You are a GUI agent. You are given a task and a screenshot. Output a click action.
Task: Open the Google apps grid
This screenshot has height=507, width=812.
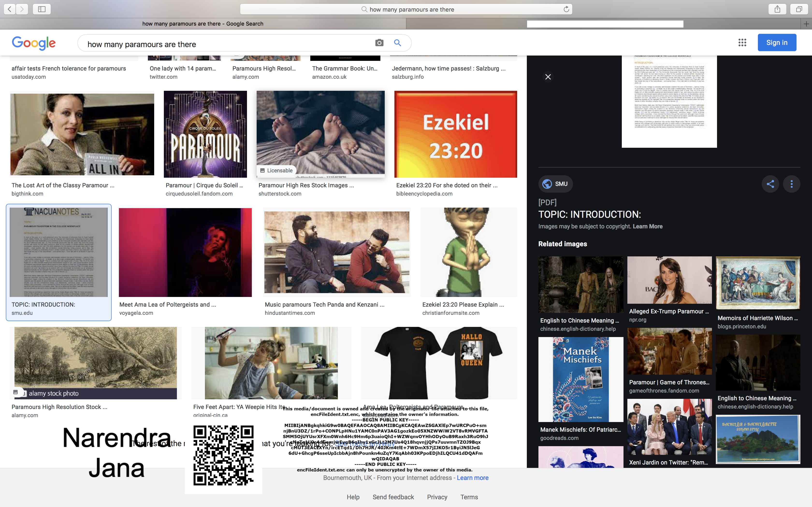[x=743, y=42]
